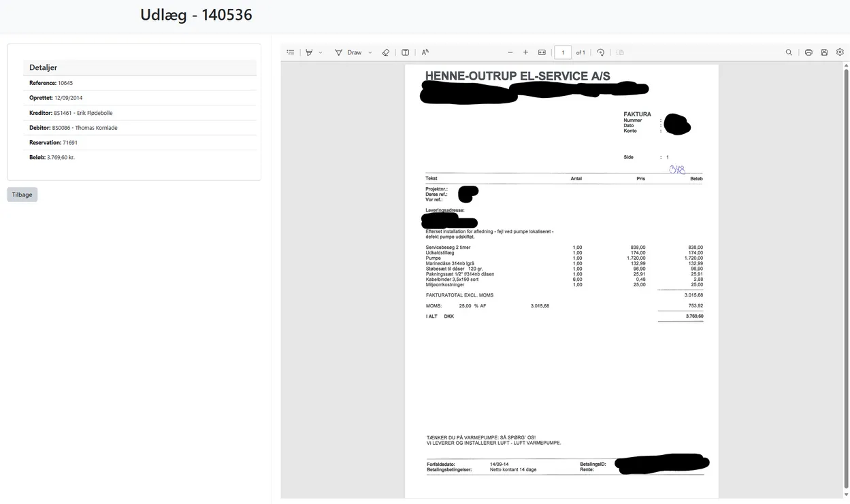Screen dimensions: 850x504
Task: Click the Debitor Thomas Kornlade row
Action: tap(140, 128)
